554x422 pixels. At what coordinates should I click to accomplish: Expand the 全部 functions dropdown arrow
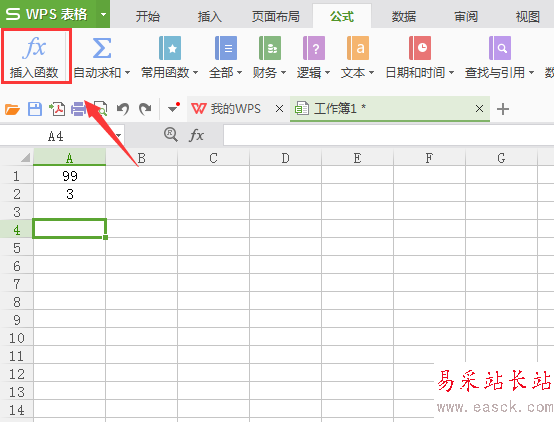[x=239, y=73]
